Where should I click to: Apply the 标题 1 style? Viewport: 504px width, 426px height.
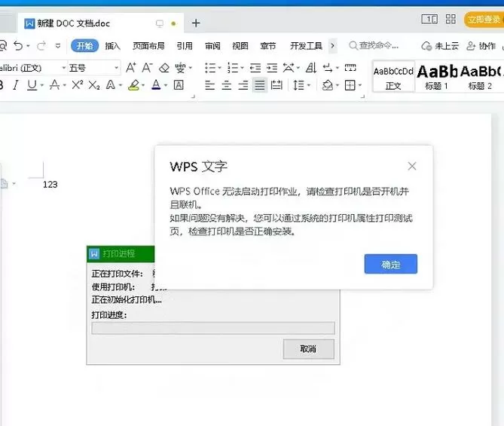coord(436,77)
